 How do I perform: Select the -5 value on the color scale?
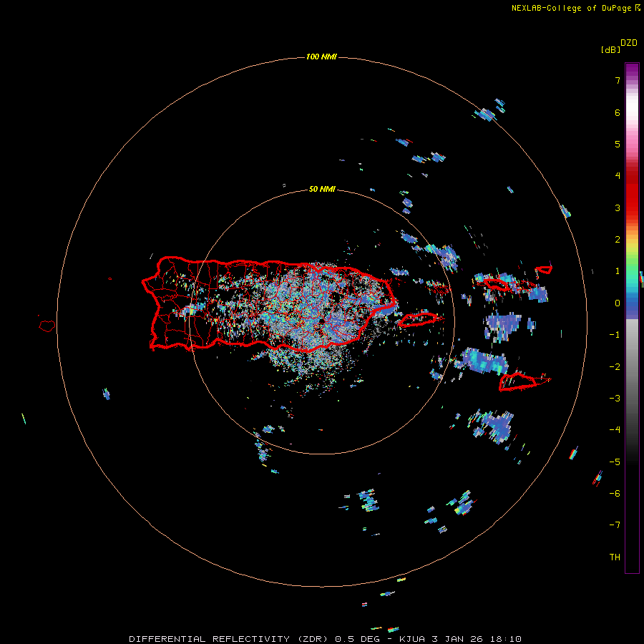(615, 462)
